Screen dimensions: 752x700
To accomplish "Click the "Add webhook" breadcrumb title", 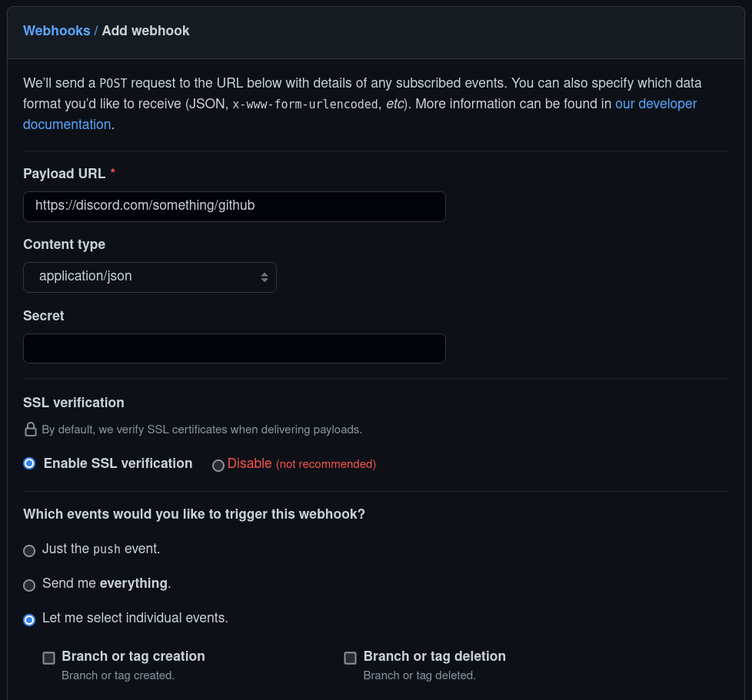I will pos(145,31).
